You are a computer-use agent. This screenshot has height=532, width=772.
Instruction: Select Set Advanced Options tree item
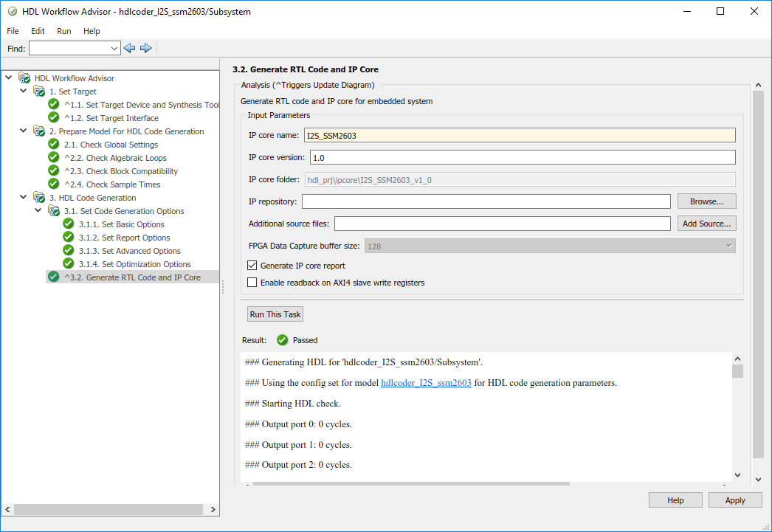coord(141,251)
